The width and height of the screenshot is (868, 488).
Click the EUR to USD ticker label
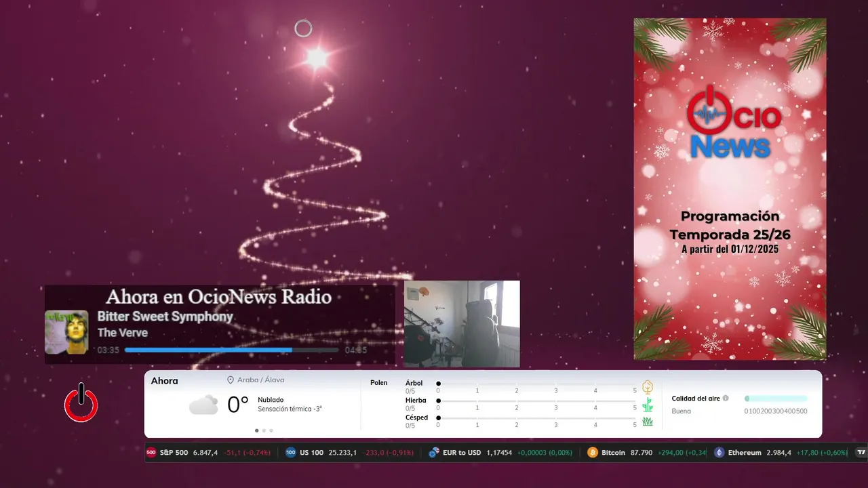click(462, 452)
